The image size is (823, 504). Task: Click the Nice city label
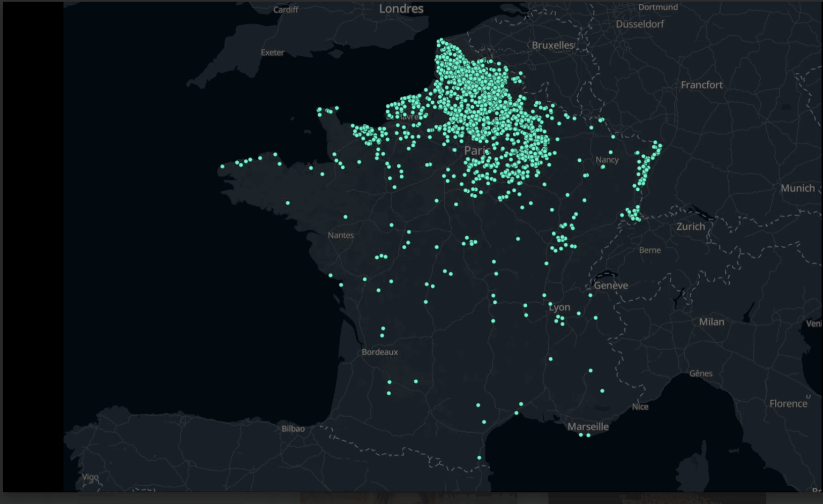point(640,407)
